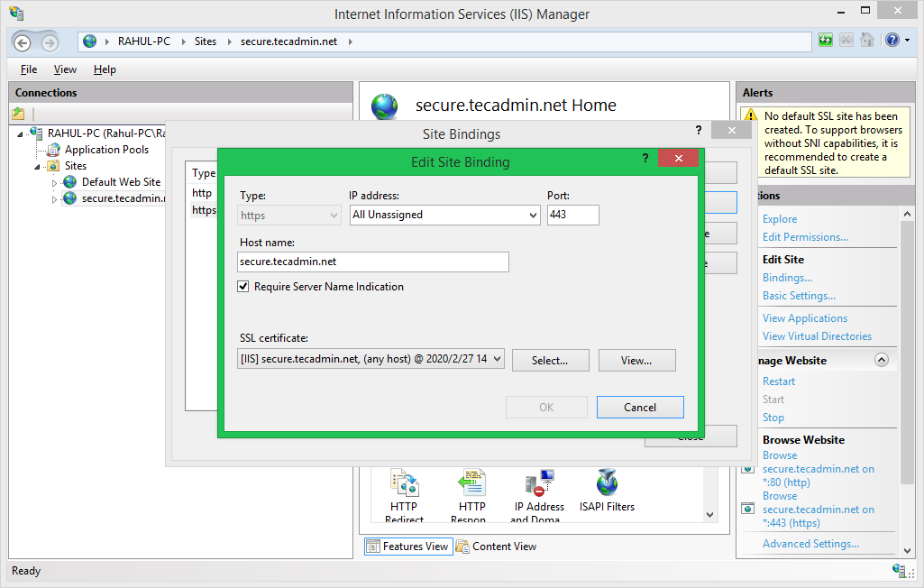924x588 pixels.
Task: Click the IIS Manager title bar app icon
Action: 16,13
